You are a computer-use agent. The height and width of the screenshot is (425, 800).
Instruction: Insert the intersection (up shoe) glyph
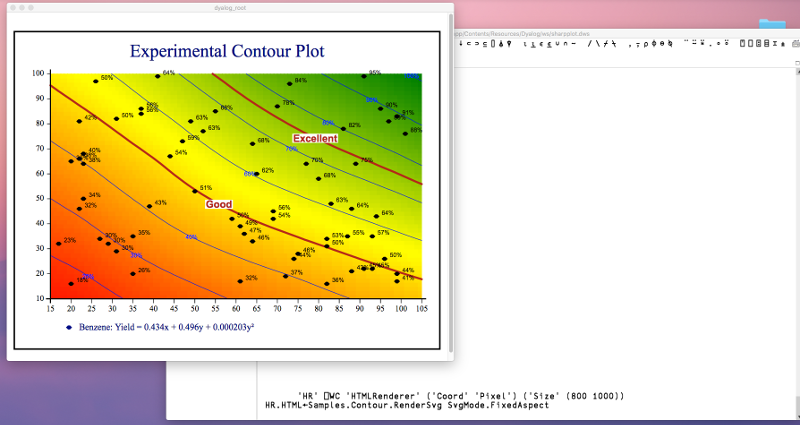click(x=565, y=44)
